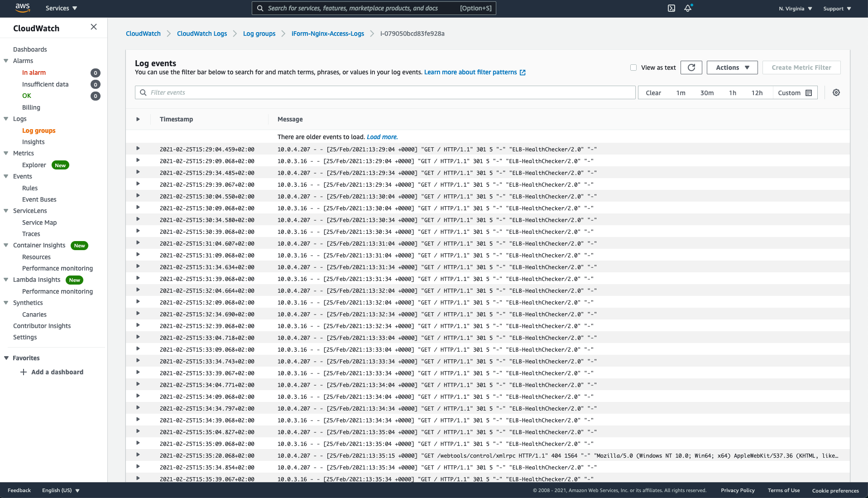Collapse the Events sidebar section

(x=6, y=176)
